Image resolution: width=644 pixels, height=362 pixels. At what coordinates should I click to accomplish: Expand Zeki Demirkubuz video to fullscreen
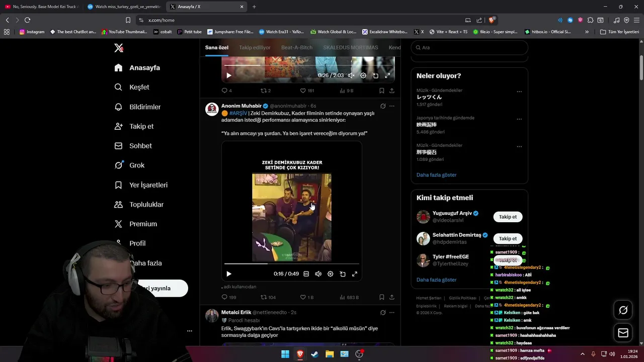coord(355,274)
